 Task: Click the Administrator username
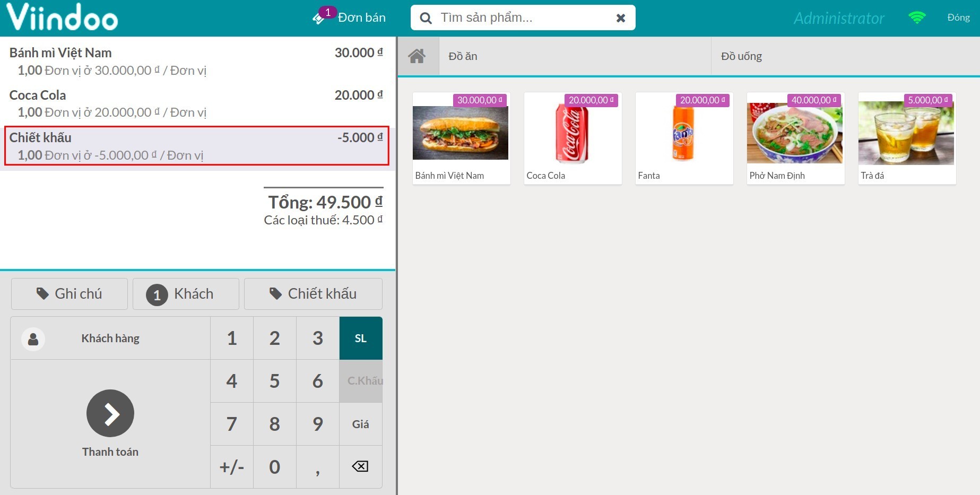[839, 18]
